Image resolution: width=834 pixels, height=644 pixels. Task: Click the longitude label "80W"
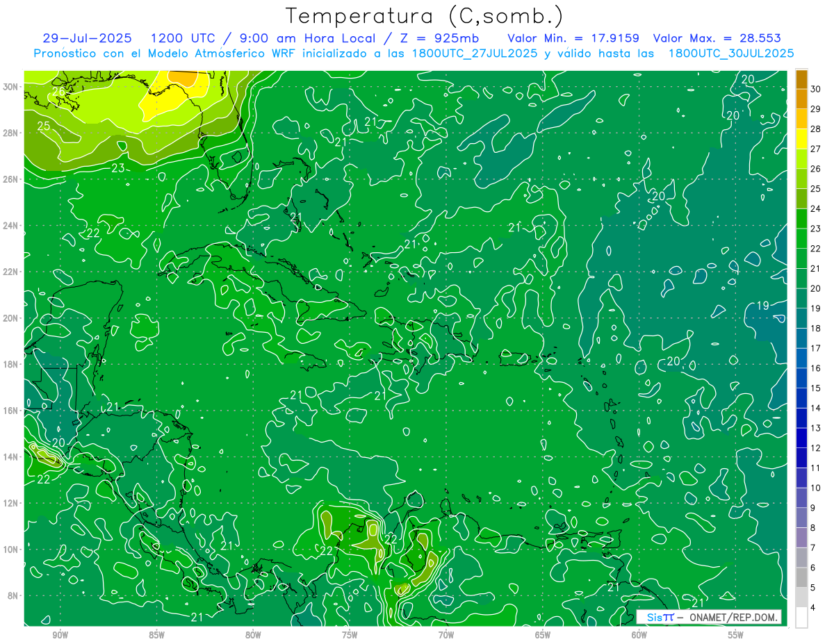(x=253, y=635)
